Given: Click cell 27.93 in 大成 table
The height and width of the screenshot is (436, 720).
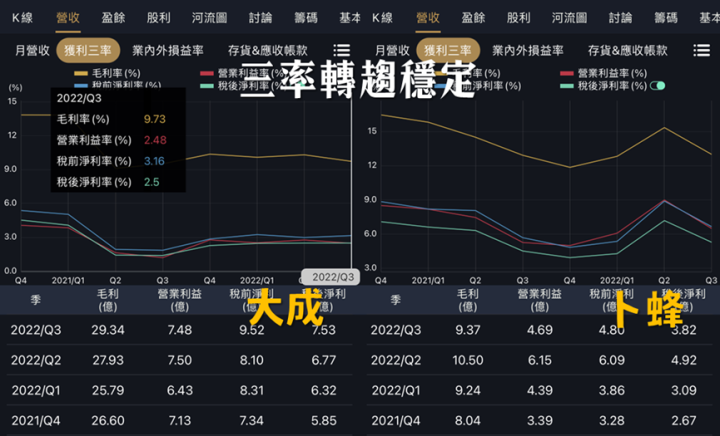Looking at the screenshot, I should 108,360.
